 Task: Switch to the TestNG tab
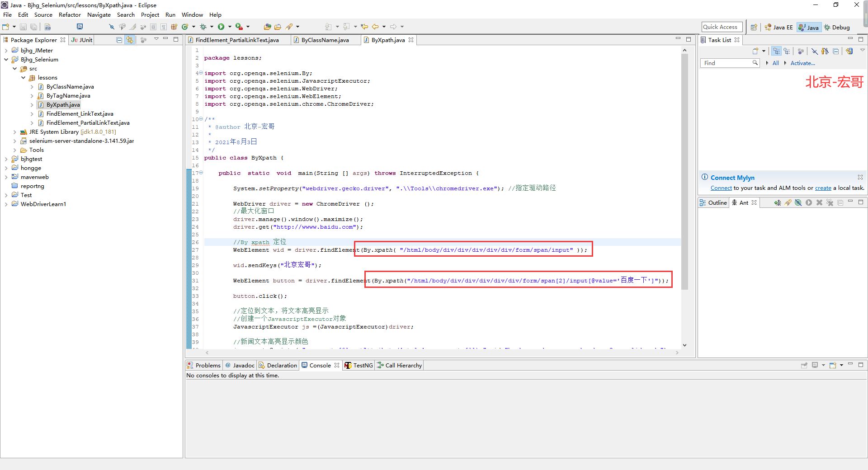click(359, 365)
